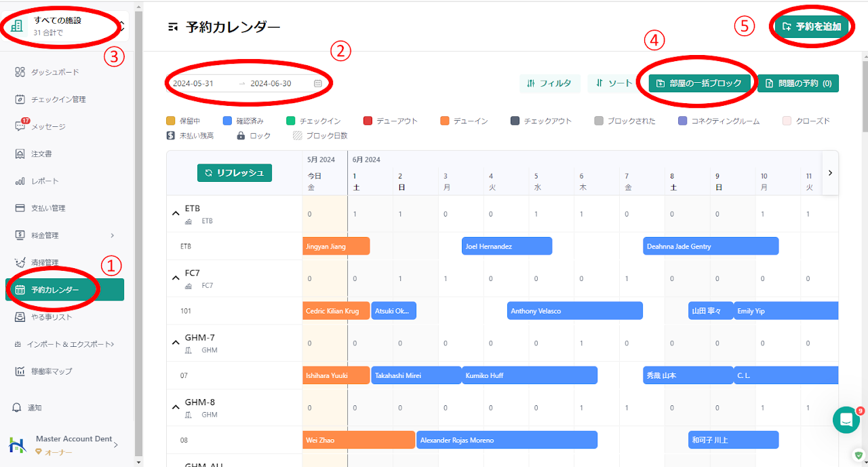This screenshot has width=868, height=467.
Task: Open ダッシュボード from the sidebar
Action: point(54,72)
